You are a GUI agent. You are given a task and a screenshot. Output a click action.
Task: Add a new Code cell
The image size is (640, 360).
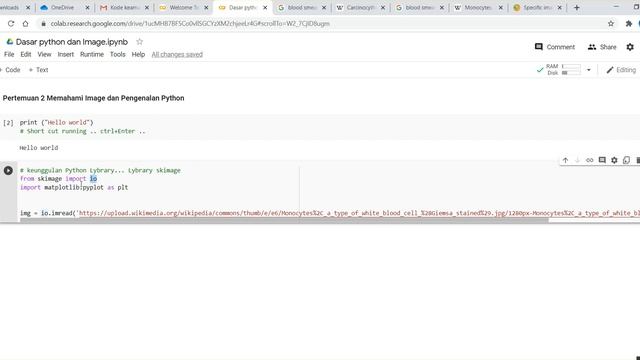coord(10,70)
